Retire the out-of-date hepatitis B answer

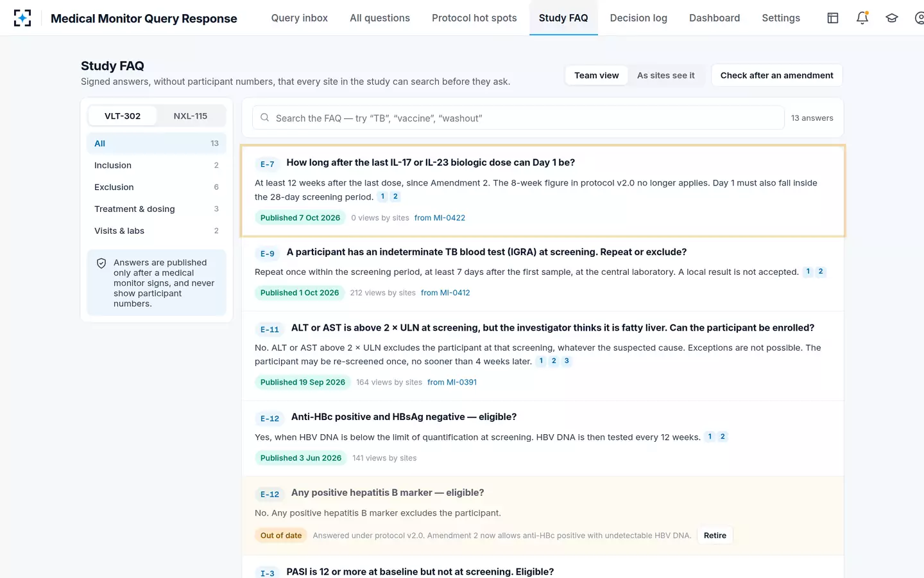pyautogui.click(x=715, y=536)
